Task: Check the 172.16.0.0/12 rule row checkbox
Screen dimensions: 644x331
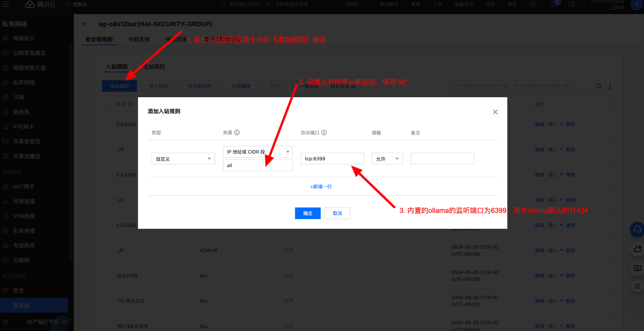Action: coord(109,301)
